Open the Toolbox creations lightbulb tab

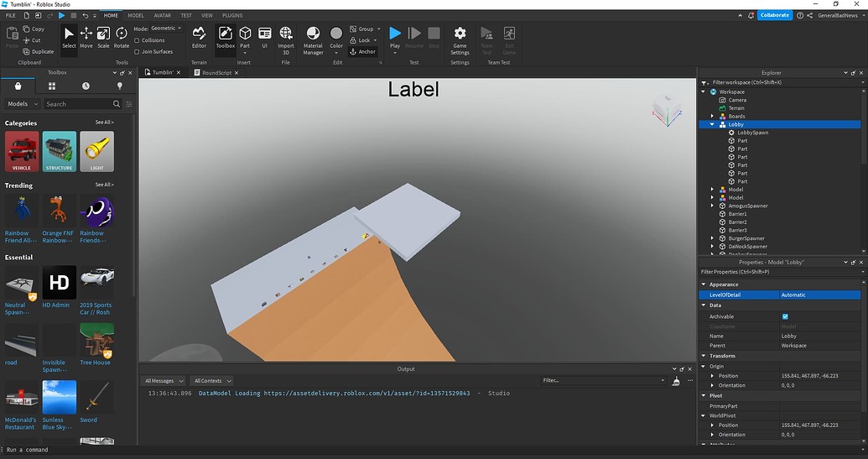(120, 86)
